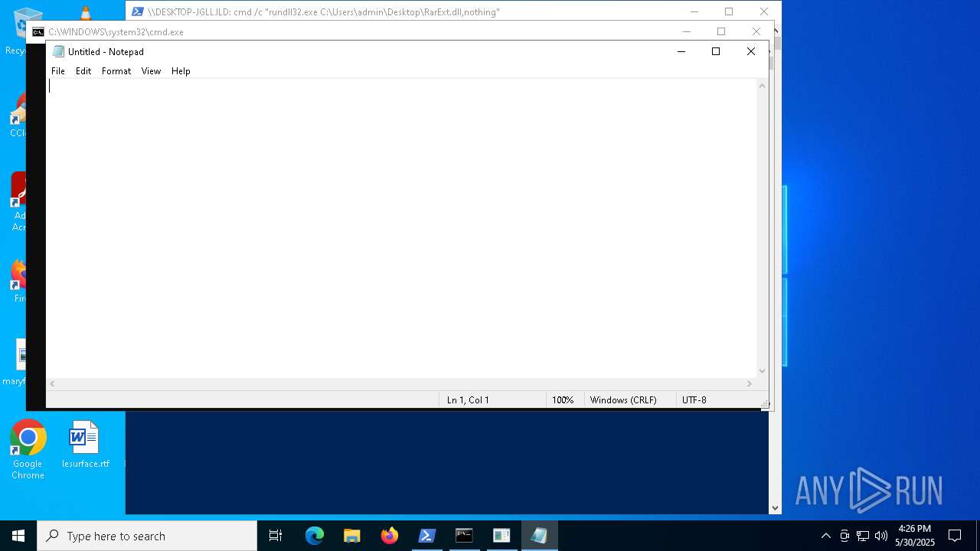Open the View menu in Notepad
This screenshot has width=980, height=551.
tap(151, 71)
